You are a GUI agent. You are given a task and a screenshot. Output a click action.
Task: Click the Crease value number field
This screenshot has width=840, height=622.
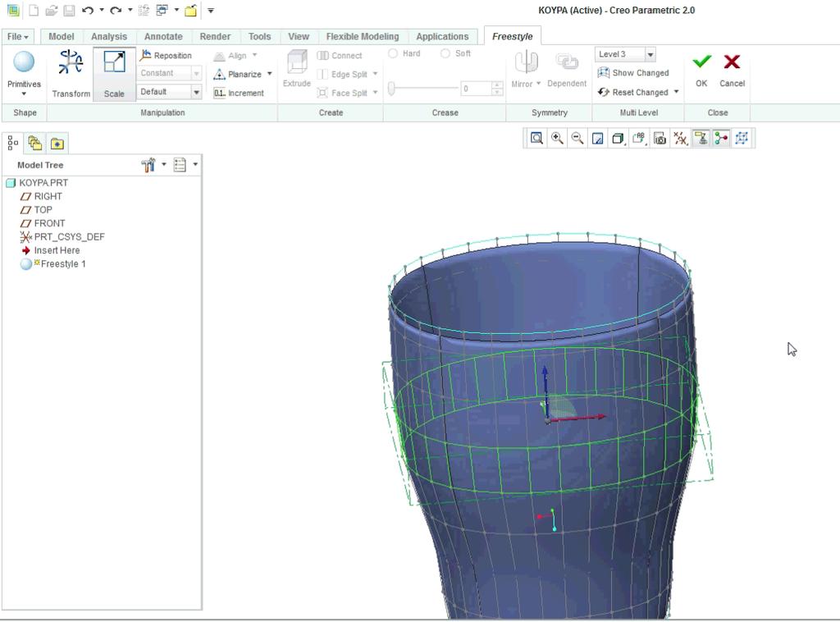pyautogui.click(x=476, y=89)
